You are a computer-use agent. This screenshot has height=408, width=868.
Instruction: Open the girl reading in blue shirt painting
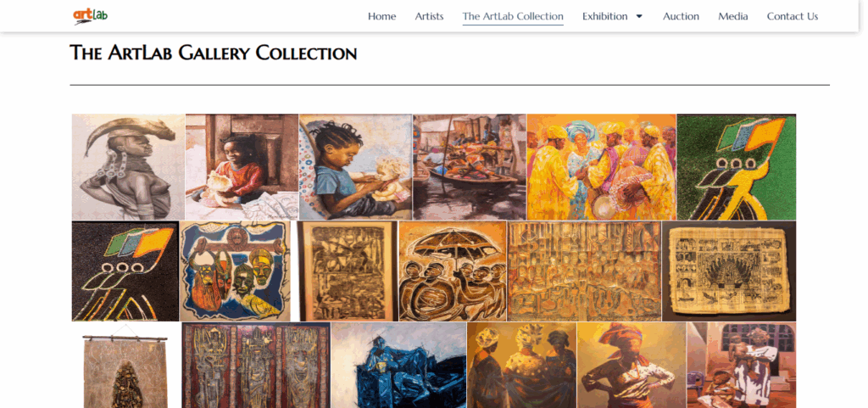click(x=355, y=167)
